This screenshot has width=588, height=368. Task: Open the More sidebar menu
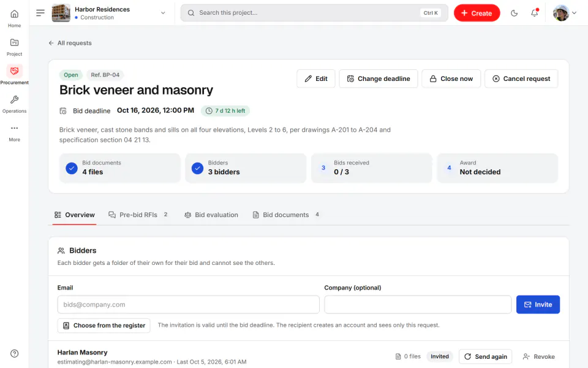(14, 132)
